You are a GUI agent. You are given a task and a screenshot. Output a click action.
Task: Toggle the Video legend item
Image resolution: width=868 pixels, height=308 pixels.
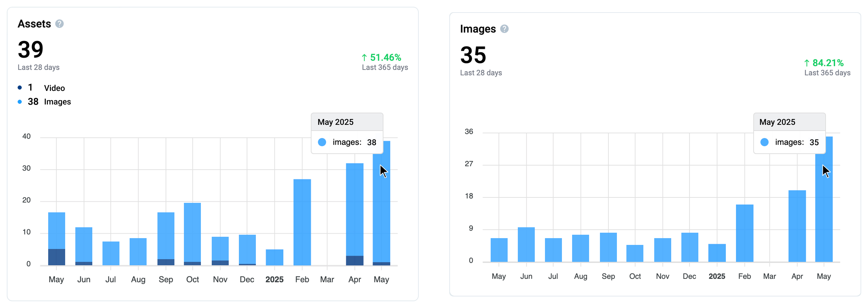(x=54, y=88)
